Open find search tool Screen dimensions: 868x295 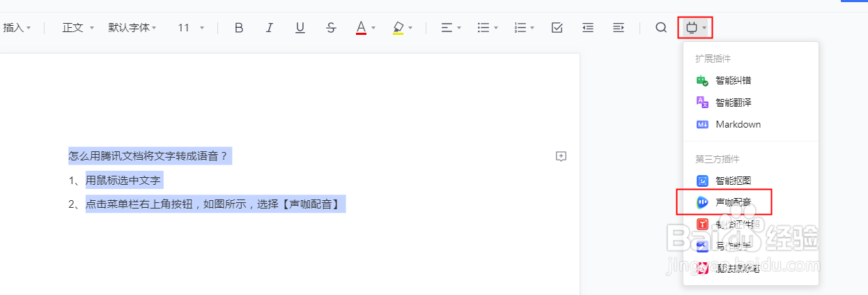[661, 28]
